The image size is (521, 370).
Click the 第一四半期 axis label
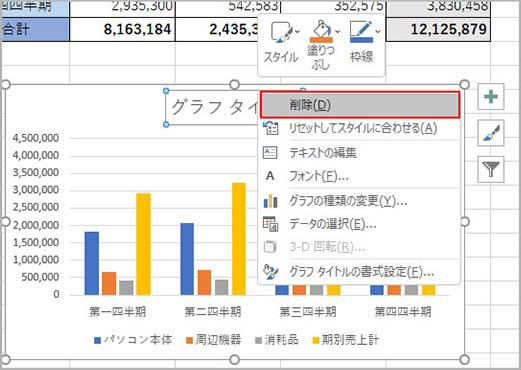coord(118,312)
